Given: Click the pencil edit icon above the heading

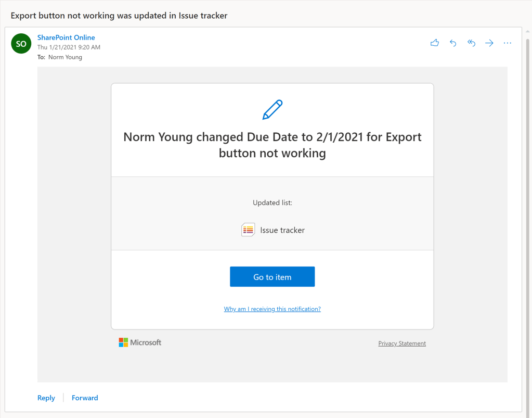Looking at the screenshot, I should click(272, 109).
